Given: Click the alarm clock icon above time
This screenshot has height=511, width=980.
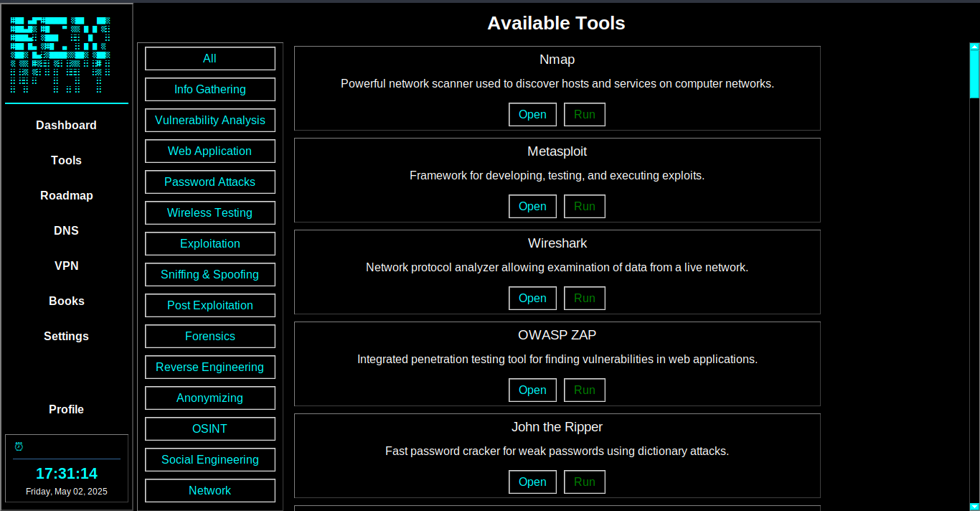Looking at the screenshot, I should (19, 446).
